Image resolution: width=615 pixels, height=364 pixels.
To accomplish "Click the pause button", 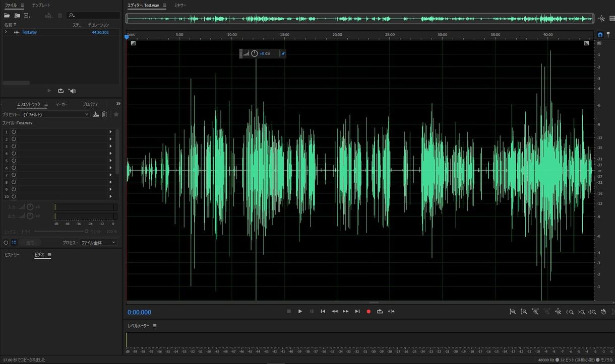I will click(x=312, y=311).
